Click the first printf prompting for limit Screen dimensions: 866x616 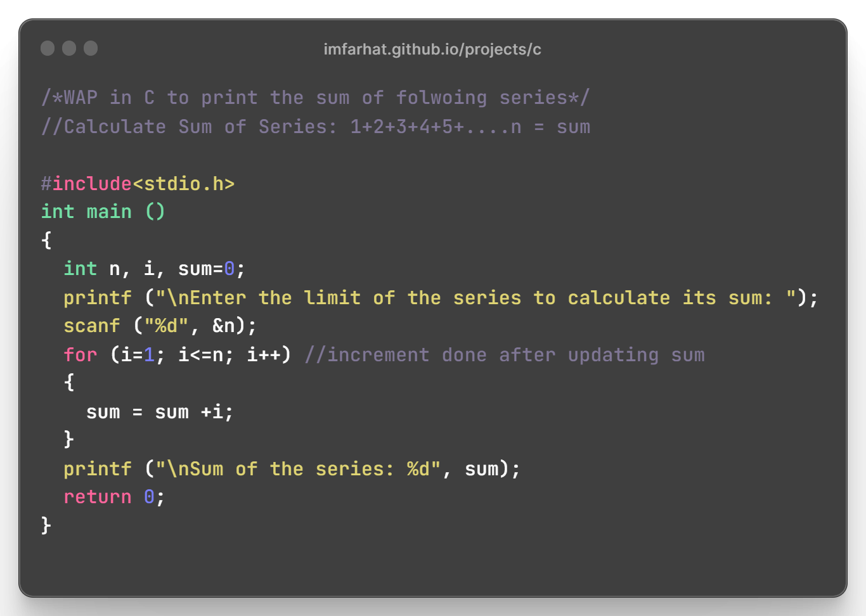click(x=441, y=298)
